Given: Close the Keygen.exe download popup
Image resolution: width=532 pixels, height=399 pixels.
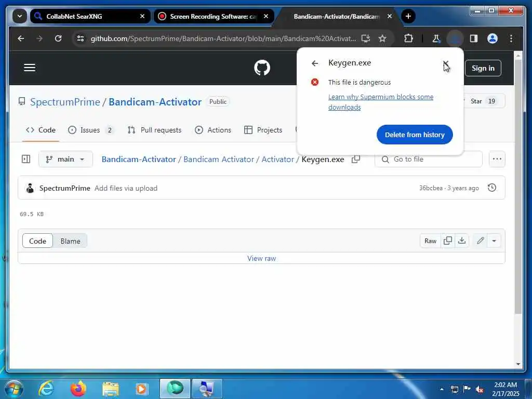Looking at the screenshot, I should point(445,63).
